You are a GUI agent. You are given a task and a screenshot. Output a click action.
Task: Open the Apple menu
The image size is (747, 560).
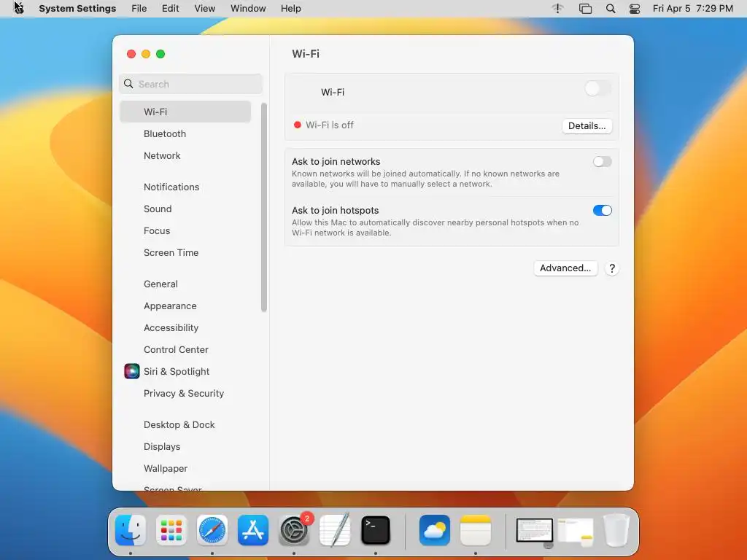(x=18, y=8)
